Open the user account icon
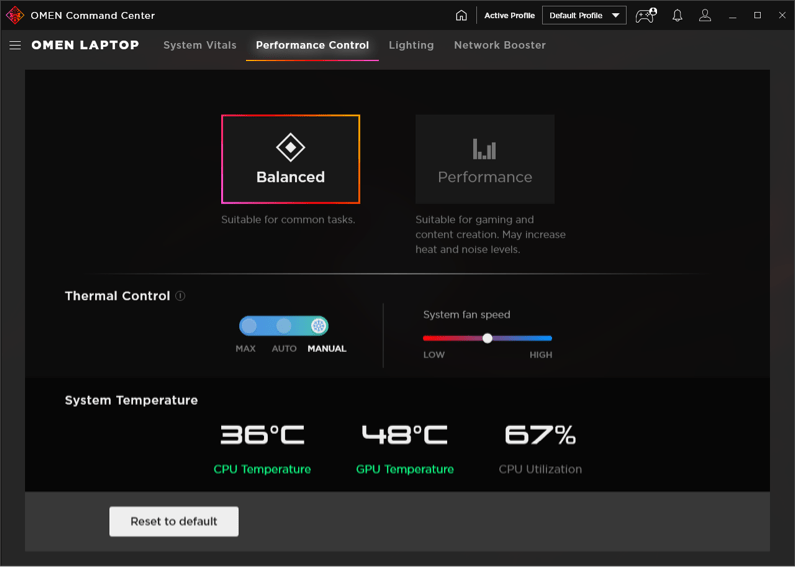Screen dimensions: 795x567 point(705,16)
